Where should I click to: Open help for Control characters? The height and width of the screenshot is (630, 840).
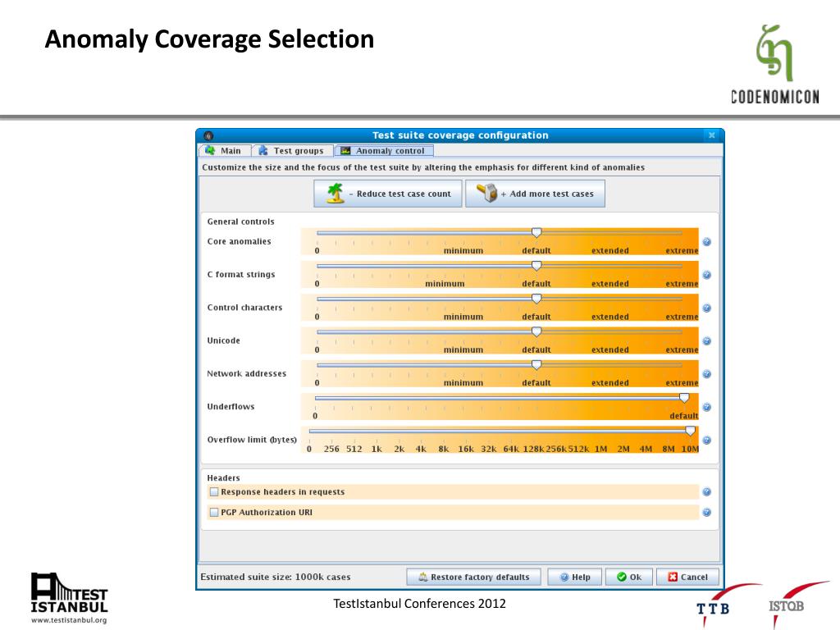(706, 308)
